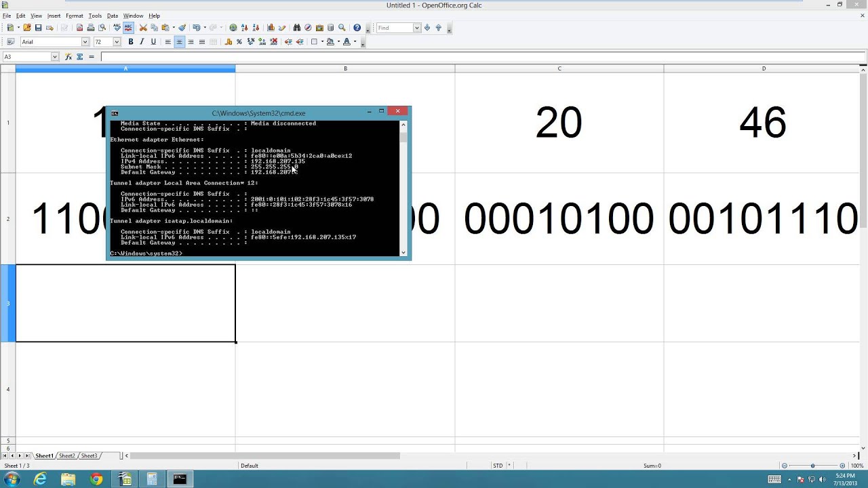Click the Print printer icon

point(91,28)
